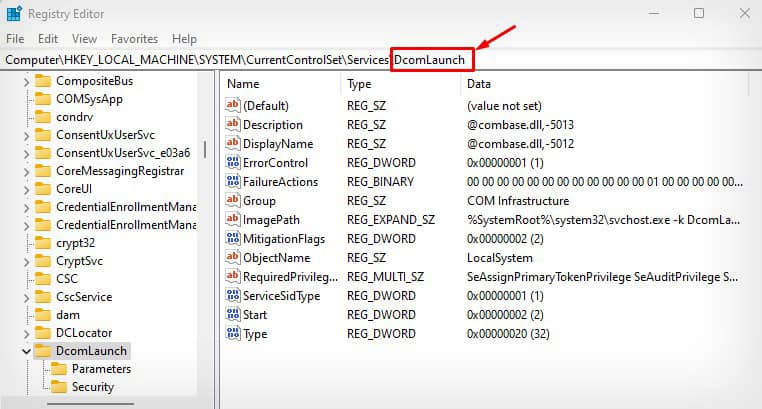Click the Security folder icon

[x=59, y=387]
